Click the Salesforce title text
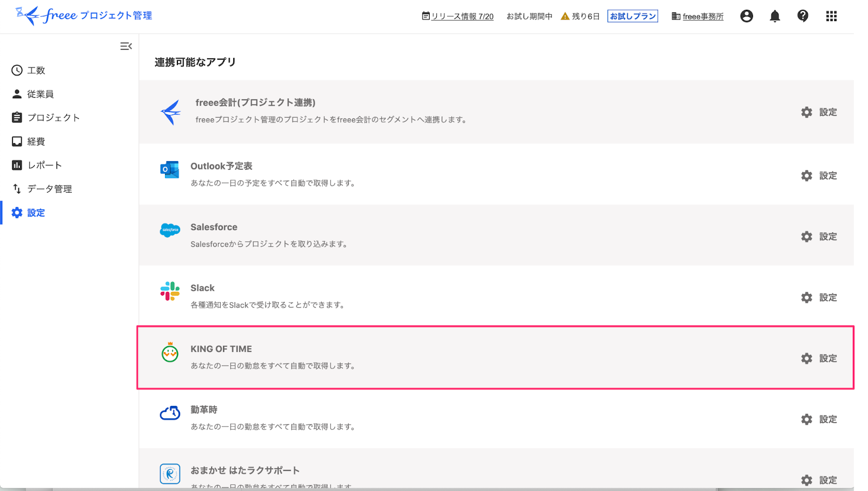The height and width of the screenshot is (491, 868). click(214, 227)
